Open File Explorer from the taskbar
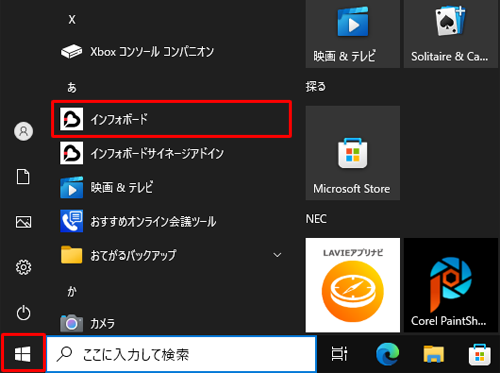 [x=434, y=354]
